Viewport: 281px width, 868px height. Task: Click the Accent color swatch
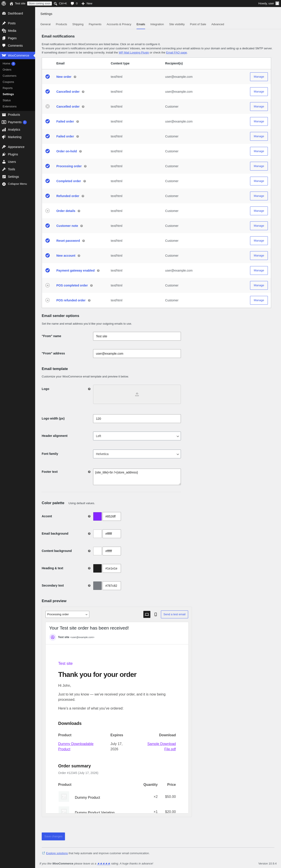97,516
